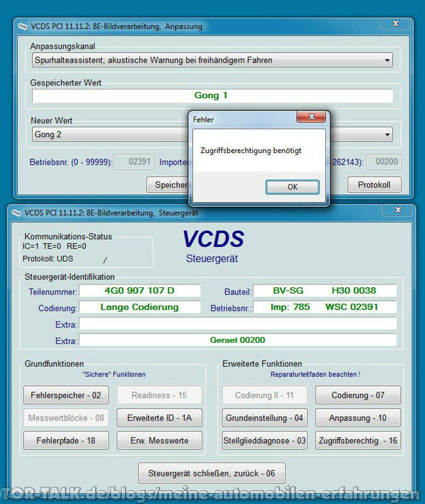Close the Fehler error dialog
This screenshot has width=425, height=504.
[311, 117]
